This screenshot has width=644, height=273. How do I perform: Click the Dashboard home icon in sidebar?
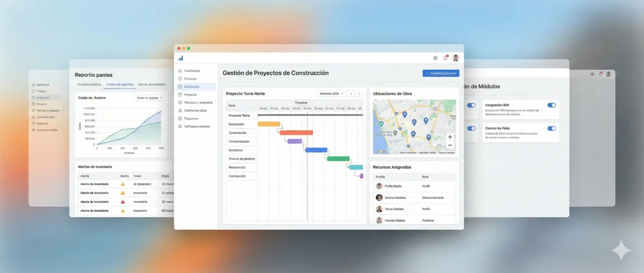(x=180, y=71)
